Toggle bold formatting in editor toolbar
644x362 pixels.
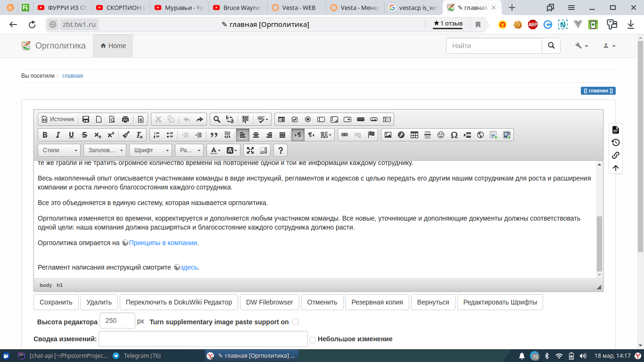click(45, 135)
